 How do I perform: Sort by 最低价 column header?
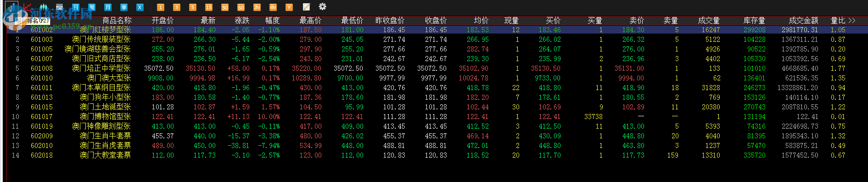(x=352, y=21)
